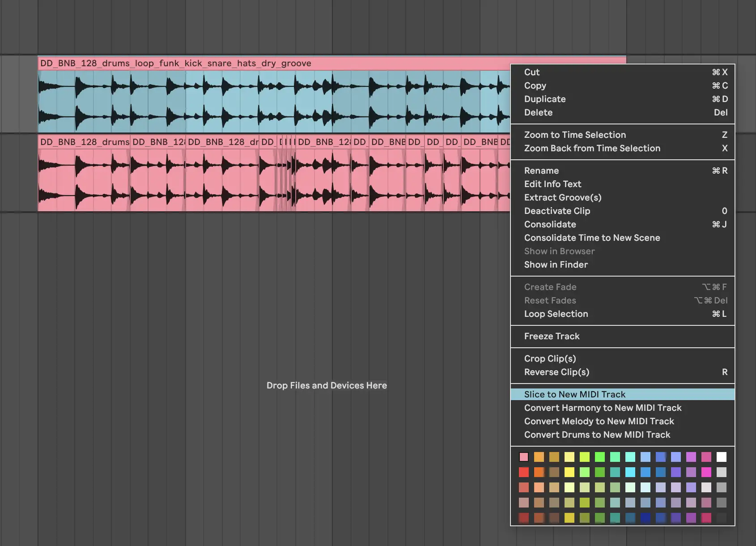Screen dimensions: 756x546
Task: Choose Cut from the context menu
Action: pos(532,72)
